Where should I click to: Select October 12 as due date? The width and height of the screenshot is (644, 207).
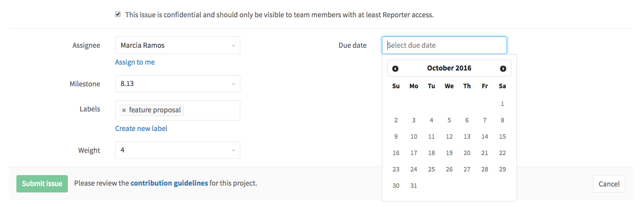point(449,136)
